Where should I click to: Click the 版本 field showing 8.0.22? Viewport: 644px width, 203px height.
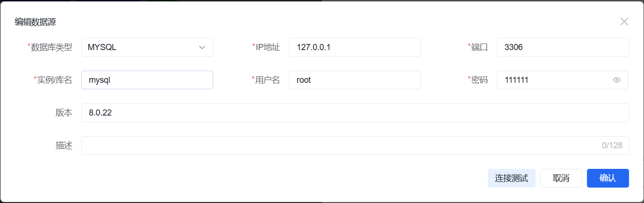[x=355, y=113]
